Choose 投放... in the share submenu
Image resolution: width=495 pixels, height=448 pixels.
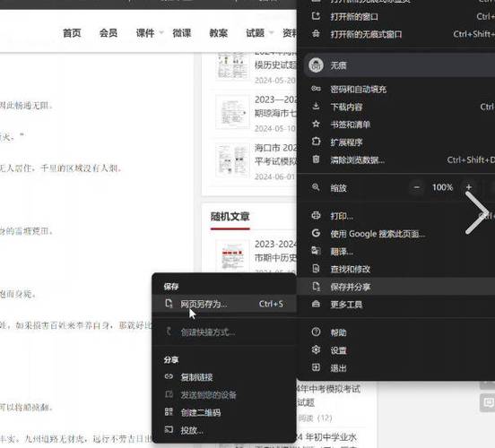(224, 430)
